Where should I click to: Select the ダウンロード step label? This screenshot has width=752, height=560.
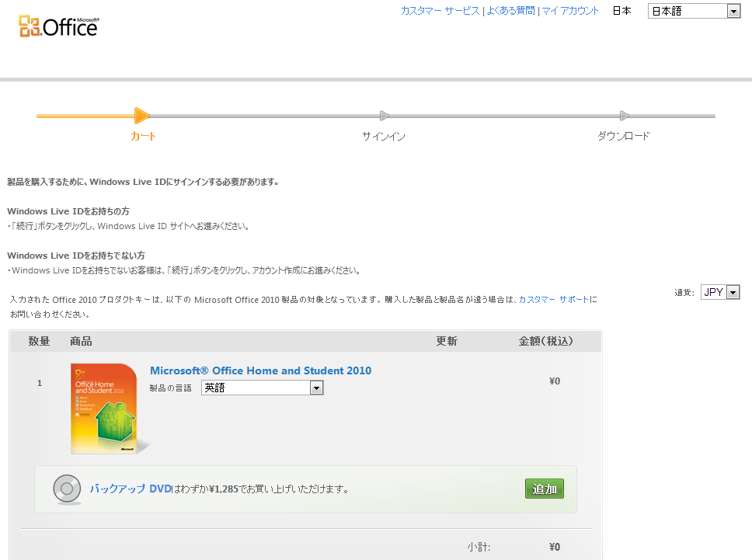624,136
